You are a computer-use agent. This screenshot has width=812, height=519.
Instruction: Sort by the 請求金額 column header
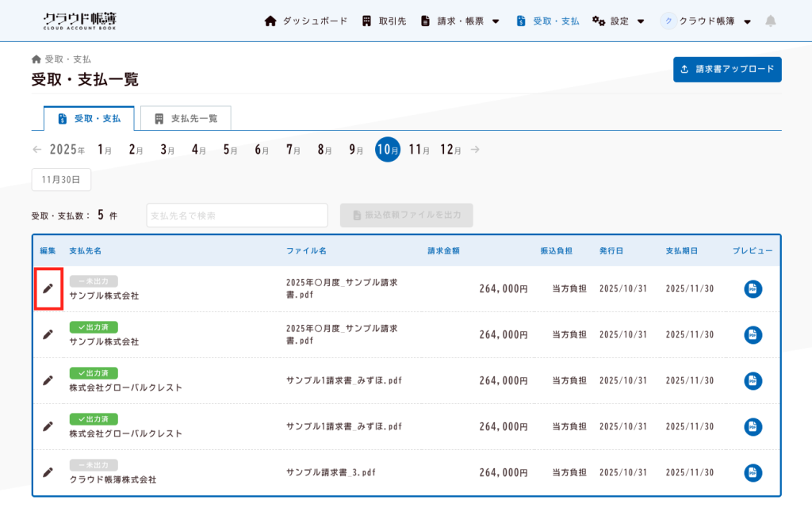443,251
